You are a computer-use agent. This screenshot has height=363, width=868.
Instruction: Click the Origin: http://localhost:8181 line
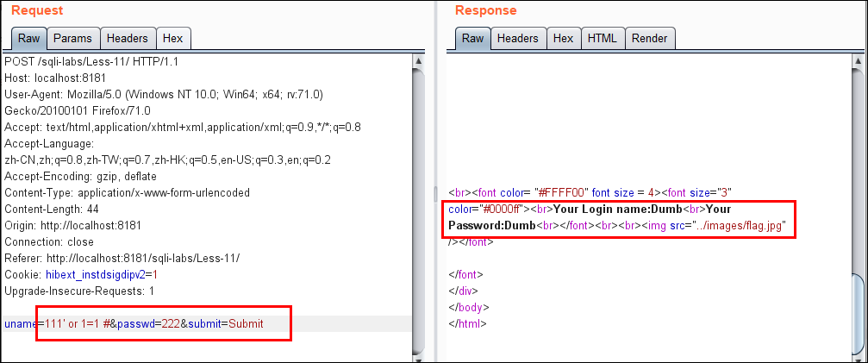pyautogui.click(x=72, y=226)
